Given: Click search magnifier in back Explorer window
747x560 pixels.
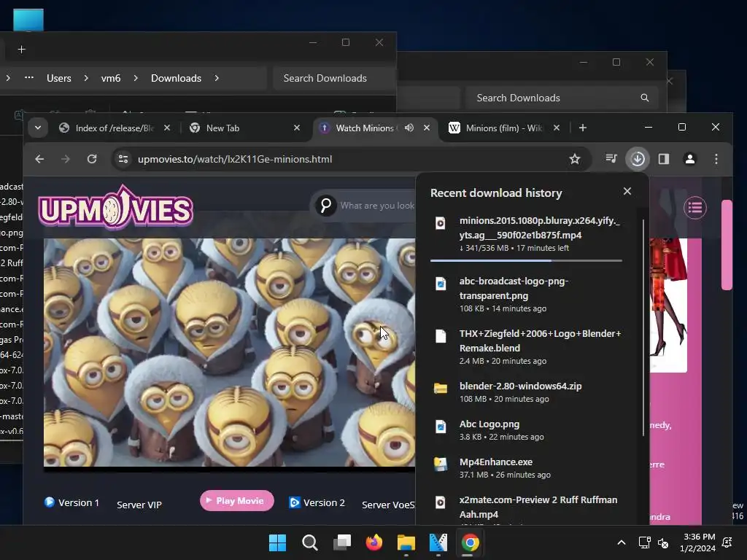Looking at the screenshot, I should (x=645, y=98).
